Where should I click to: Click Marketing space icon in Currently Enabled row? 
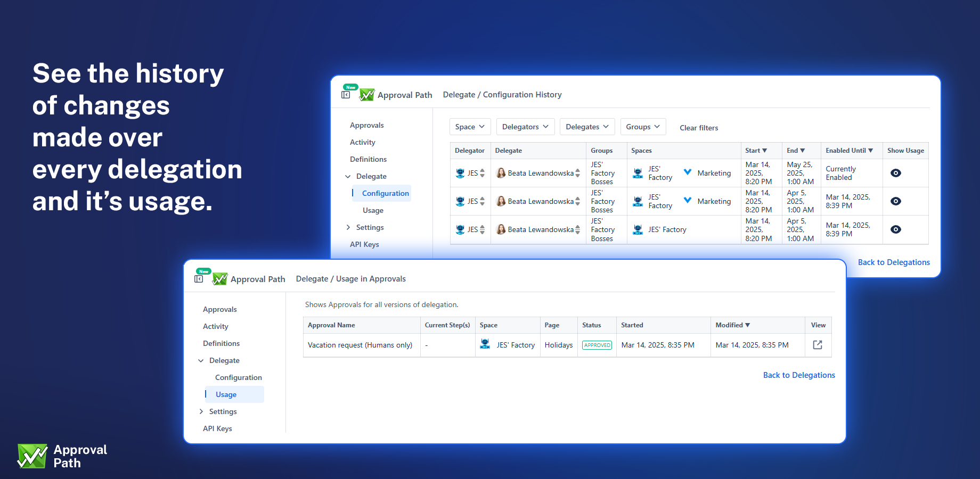click(x=688, y=172)
